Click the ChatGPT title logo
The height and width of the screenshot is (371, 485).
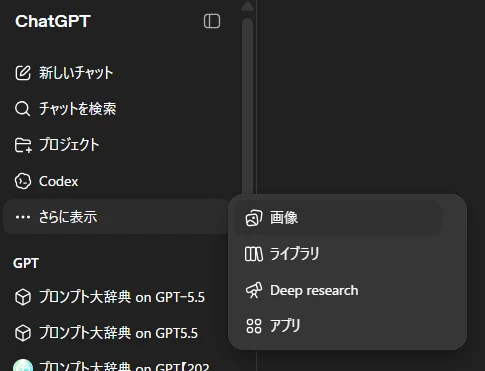point(53,21)
